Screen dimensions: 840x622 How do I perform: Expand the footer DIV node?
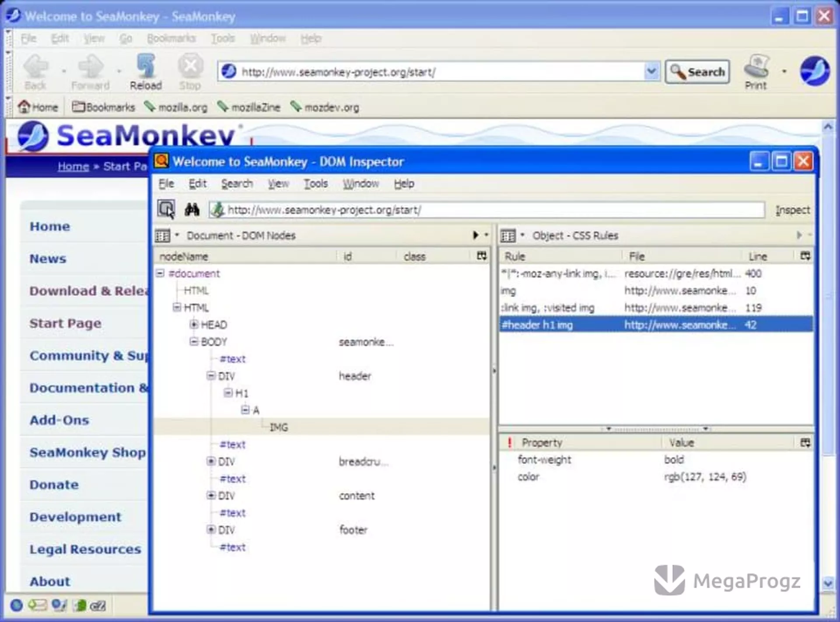click(x=211, y=530)
